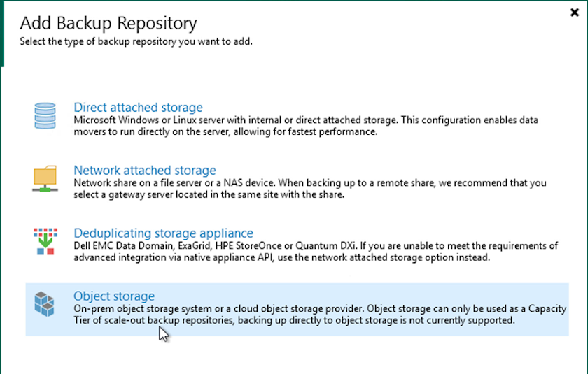Click the Object storage cubes icon
Image resolution: width=588 pixels, height=374 pixels.
pyautogui.click(x=45, y=305)
